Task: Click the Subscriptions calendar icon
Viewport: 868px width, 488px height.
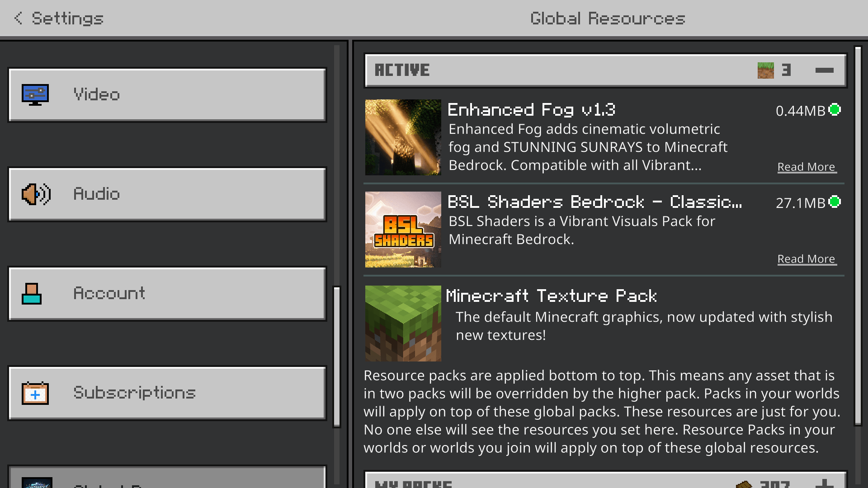Action: point(35,393)
